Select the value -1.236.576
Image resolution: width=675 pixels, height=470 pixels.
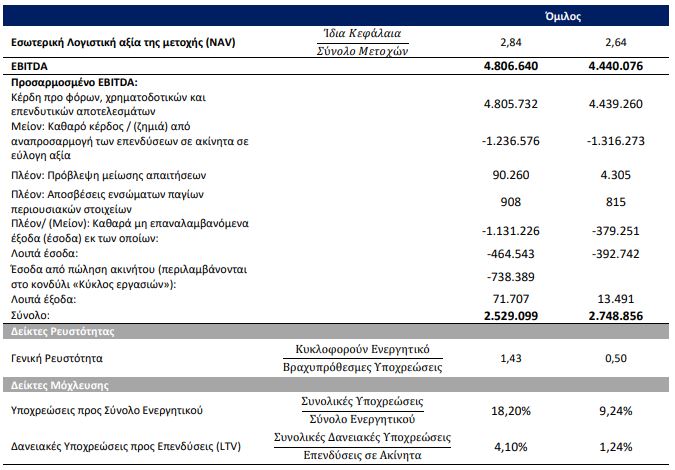(x=510, y=140)
